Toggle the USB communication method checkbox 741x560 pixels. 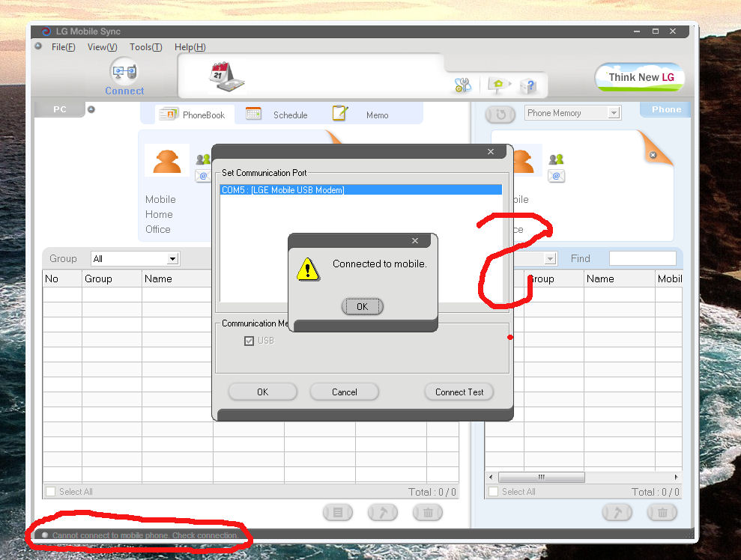click(249, 341)
